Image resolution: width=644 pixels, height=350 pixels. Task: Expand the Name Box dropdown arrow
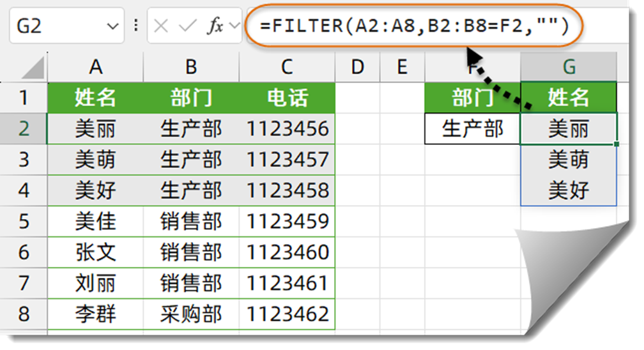pyautogui.click(x=112, y=27)
